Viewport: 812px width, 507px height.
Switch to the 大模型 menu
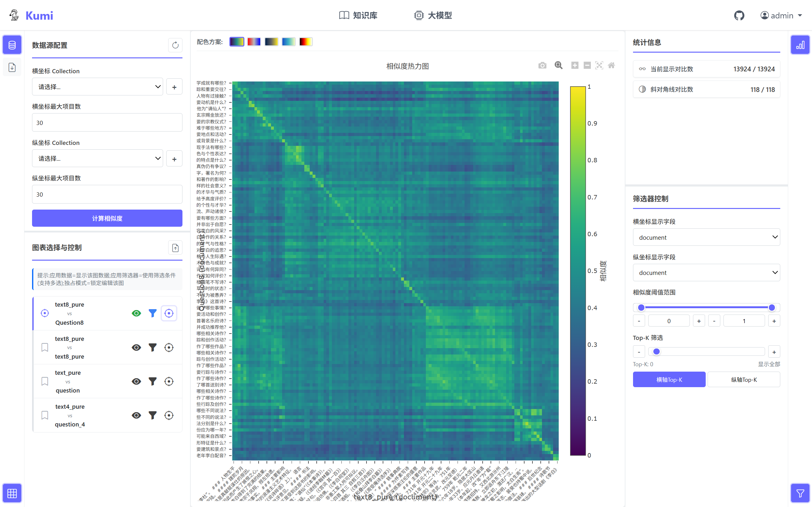(433, 16)
